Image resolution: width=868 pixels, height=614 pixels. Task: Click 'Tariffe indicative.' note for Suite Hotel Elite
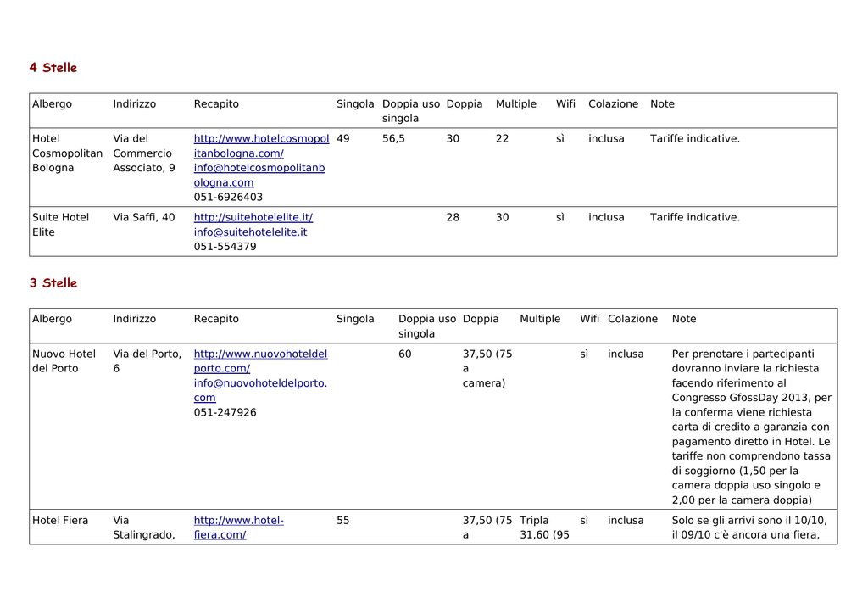(695, 218)
